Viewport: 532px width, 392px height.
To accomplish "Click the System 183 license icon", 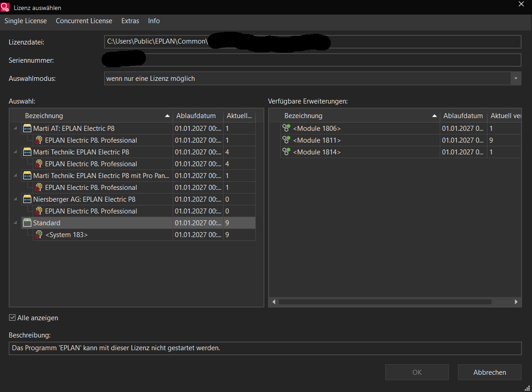I will coord(39,235).
